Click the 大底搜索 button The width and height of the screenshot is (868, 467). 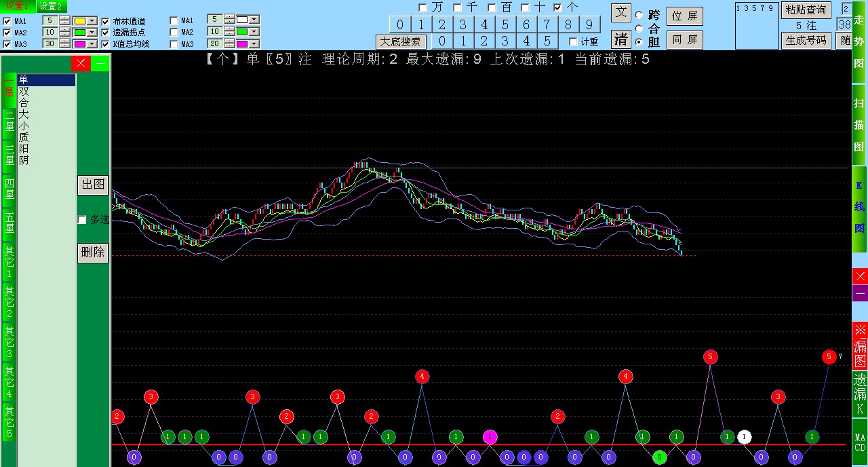(401, 41)
